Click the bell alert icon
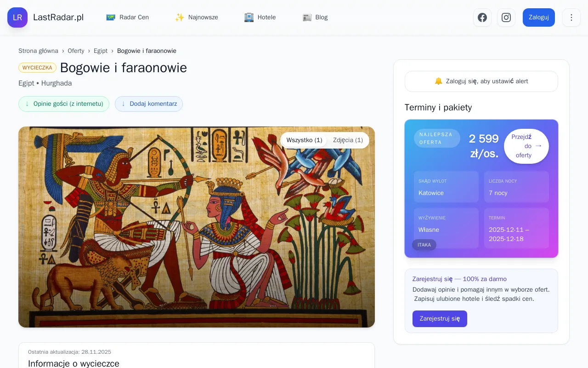Viewport: 588px width, 368px height. [x=438, y=81]
